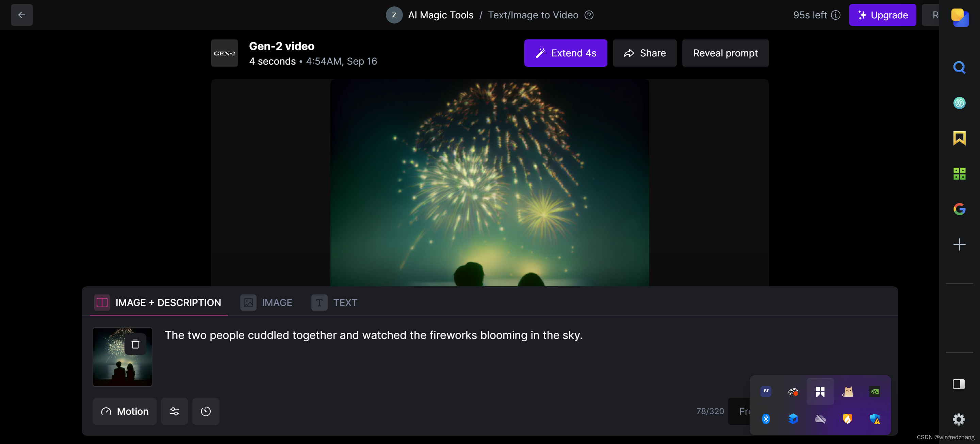Image resolution: width=980 pixels, height=444 pixels.
Task: Click the Gen-2 video title
Action: coord(281,46)
